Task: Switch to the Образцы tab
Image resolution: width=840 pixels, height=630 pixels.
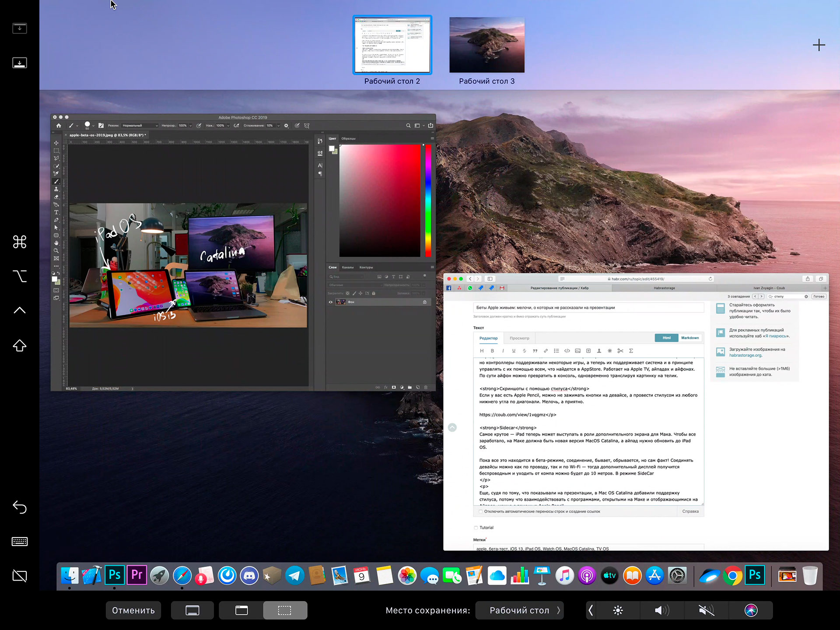Action: click(x=348, y=138)
